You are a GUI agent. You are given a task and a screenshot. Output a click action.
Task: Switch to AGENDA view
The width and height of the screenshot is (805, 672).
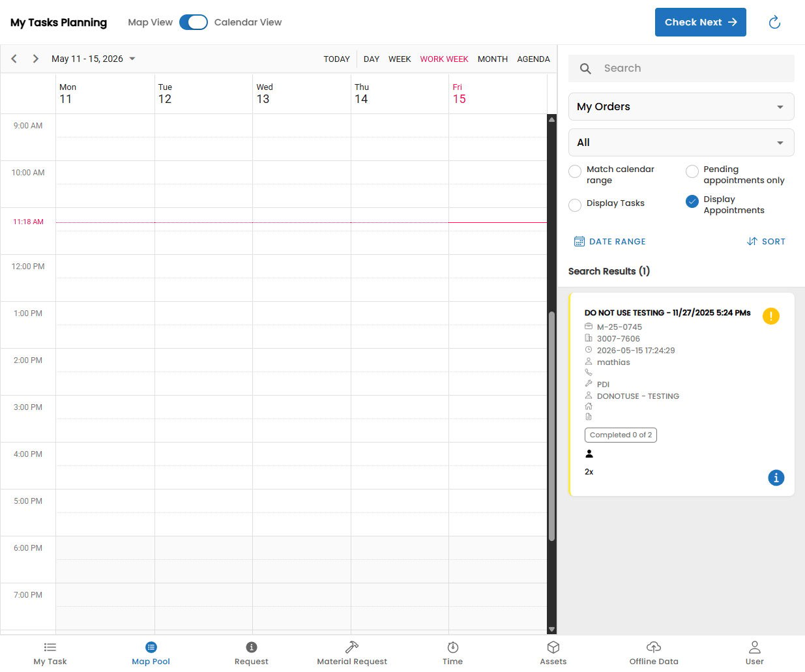(x=533, y=59)
